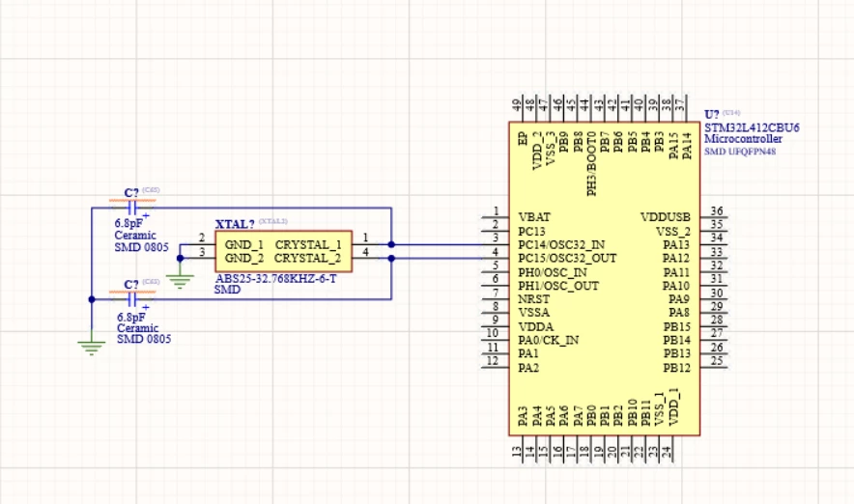Viewport: 854px width, 504px height.
Task: Click the 'PA0/CK_IN' pin label
Action: (x=548, y=340)
